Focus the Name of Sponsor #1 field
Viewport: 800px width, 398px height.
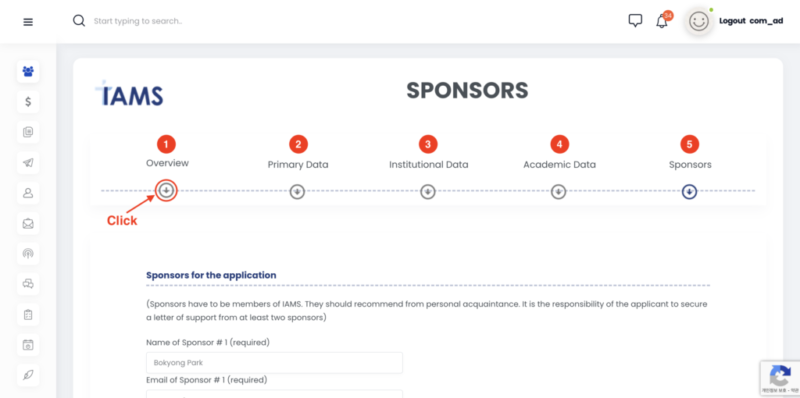(274, 363)
